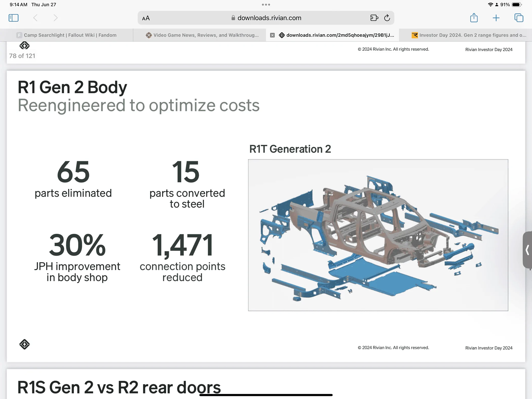Select the 'R1T Generation 2' caption
This screenshot has height=399, width=532.
coord(290,149)
